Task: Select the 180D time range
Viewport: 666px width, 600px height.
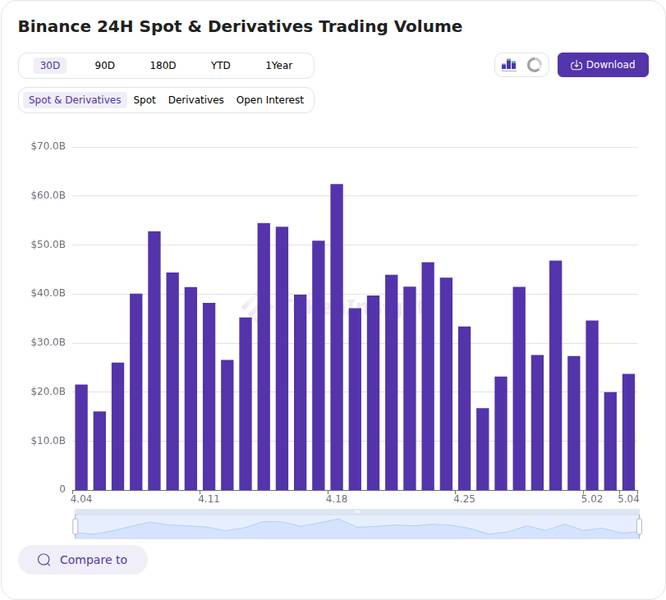Action: tap(163, 65)
